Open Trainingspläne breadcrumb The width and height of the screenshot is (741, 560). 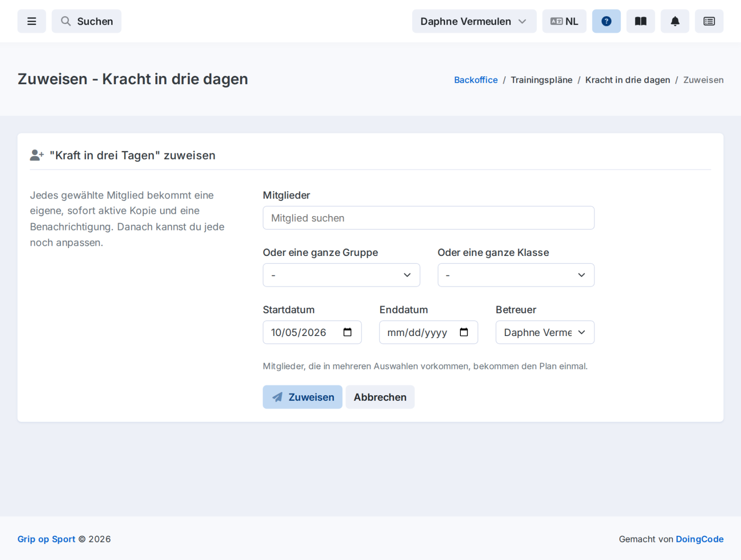point(541,80)
